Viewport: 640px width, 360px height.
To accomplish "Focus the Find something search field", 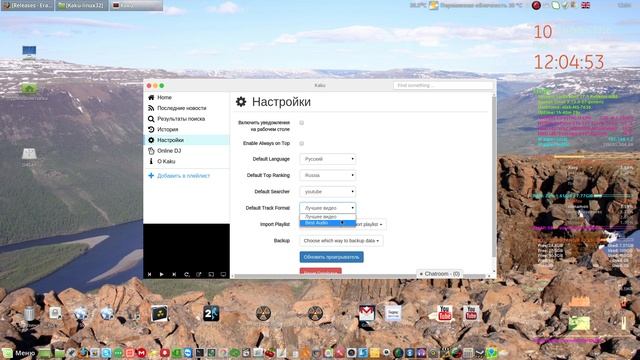I will pos(443,85).
